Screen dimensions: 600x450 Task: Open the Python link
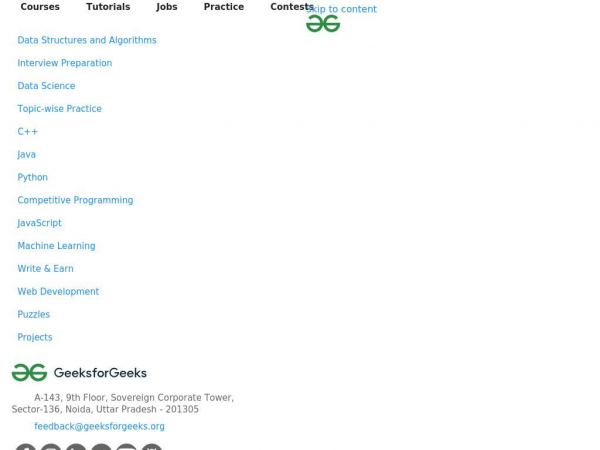[33, 177]
